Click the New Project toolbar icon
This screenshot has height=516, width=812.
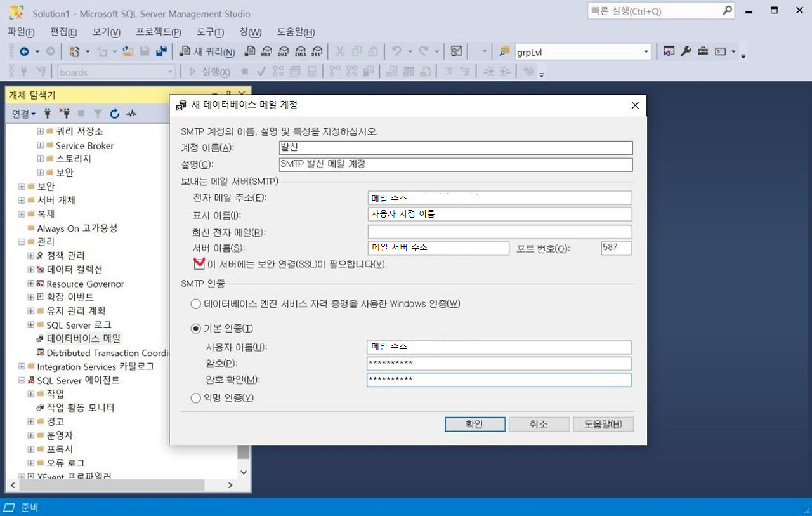[74, 52]
